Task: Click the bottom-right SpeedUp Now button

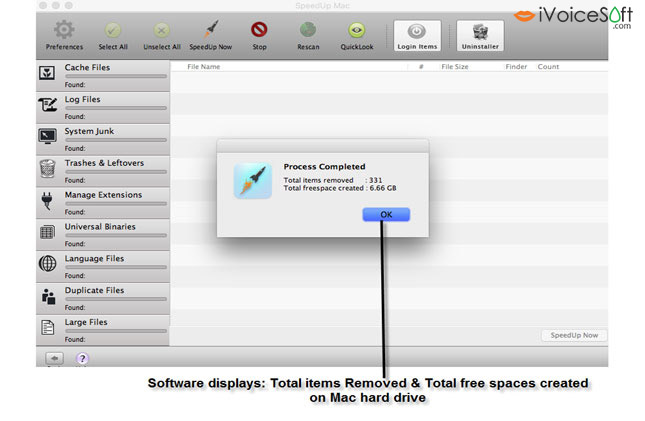Action: (574, 335)
